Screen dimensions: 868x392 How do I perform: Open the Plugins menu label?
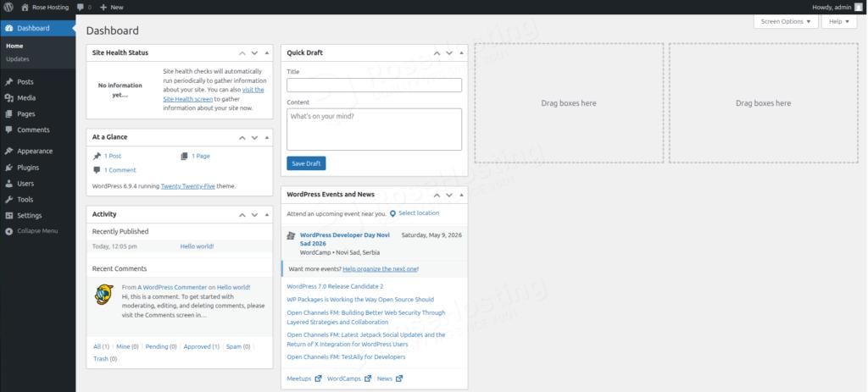pyautogui.click(x=28, y=168)
